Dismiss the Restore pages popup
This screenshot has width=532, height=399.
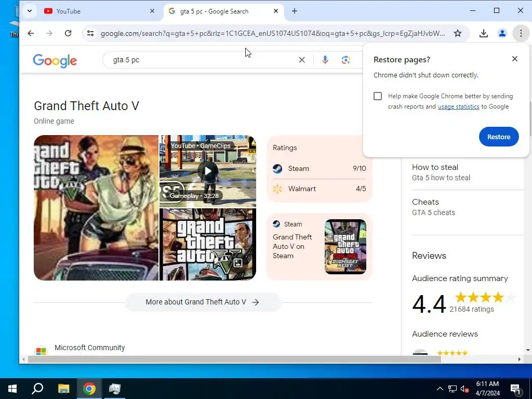515,59
